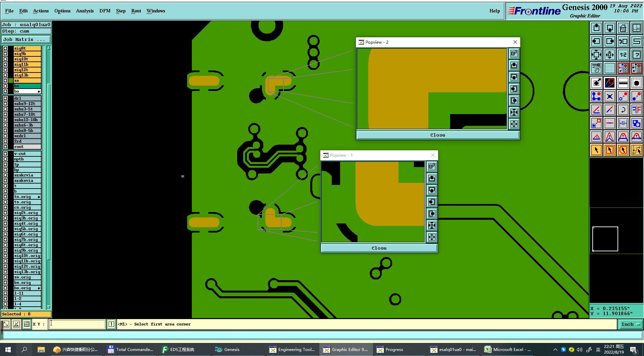Screen dimensions: 644x356
Task: Click the add feature icon with arrow
Action: coord(596,83)
